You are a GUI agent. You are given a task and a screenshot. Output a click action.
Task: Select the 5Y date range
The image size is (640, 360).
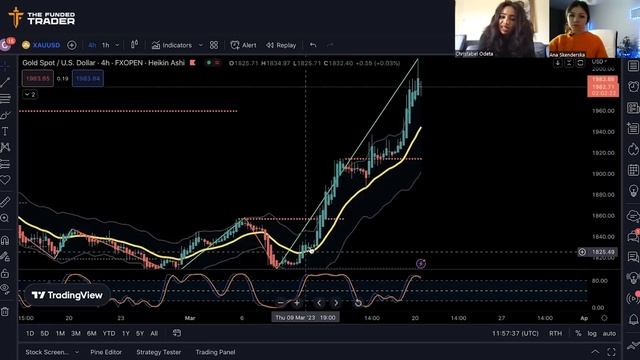coord(140,333)
